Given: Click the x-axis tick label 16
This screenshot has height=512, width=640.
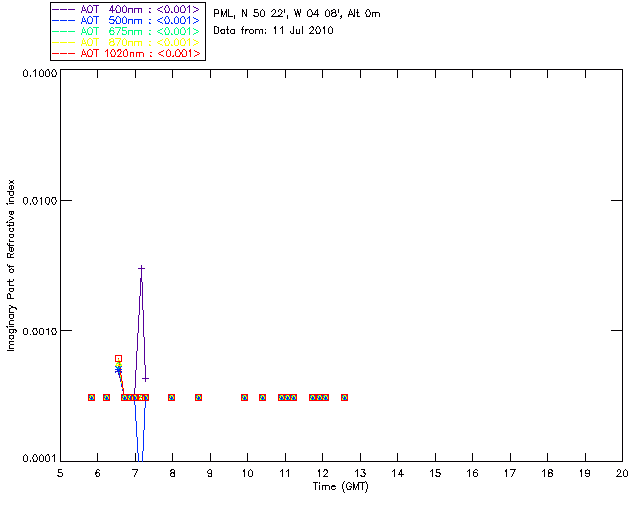Looking at the screenshot, I should pos(472,473).
